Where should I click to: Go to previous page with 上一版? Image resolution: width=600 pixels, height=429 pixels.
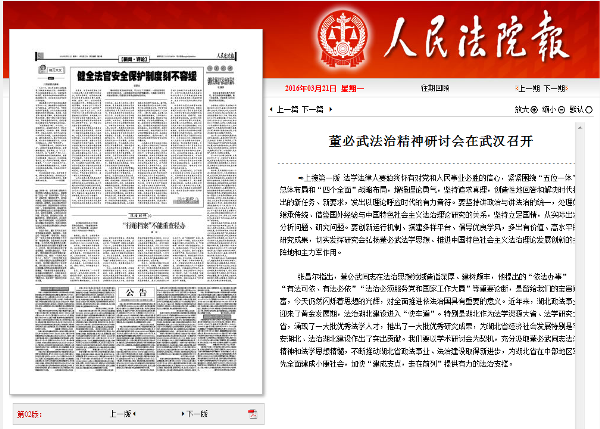pos(120,413)
